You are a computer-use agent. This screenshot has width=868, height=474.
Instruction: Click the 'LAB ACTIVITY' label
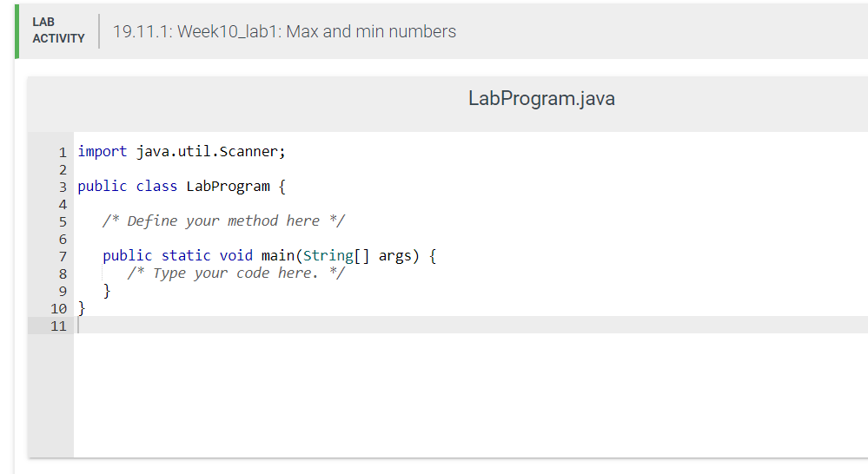coord(58,30)
